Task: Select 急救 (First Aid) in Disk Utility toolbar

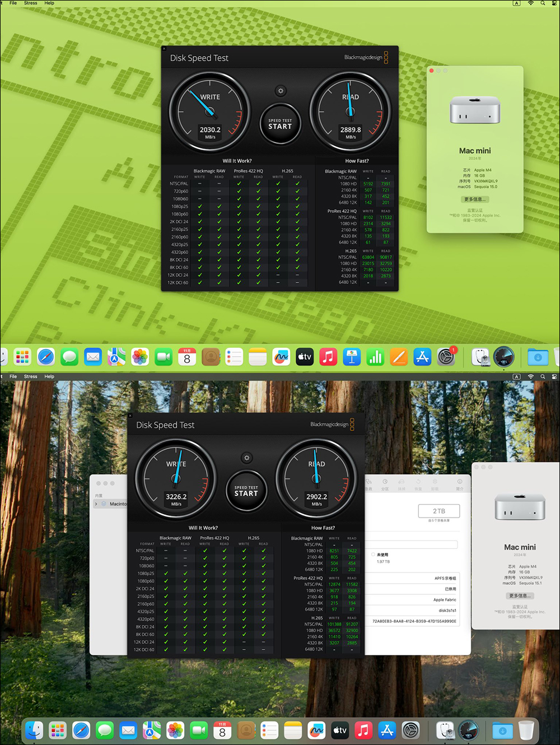Action: coord(367,483)
